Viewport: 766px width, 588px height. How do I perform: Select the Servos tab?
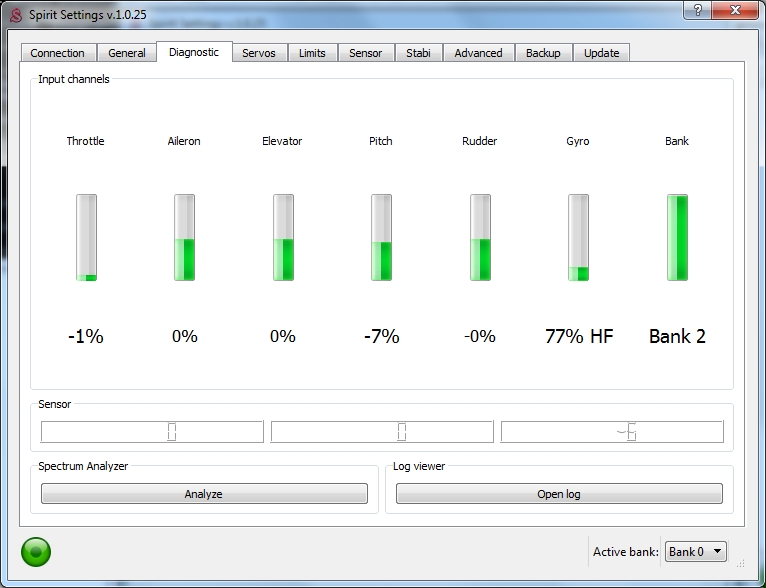260,53
